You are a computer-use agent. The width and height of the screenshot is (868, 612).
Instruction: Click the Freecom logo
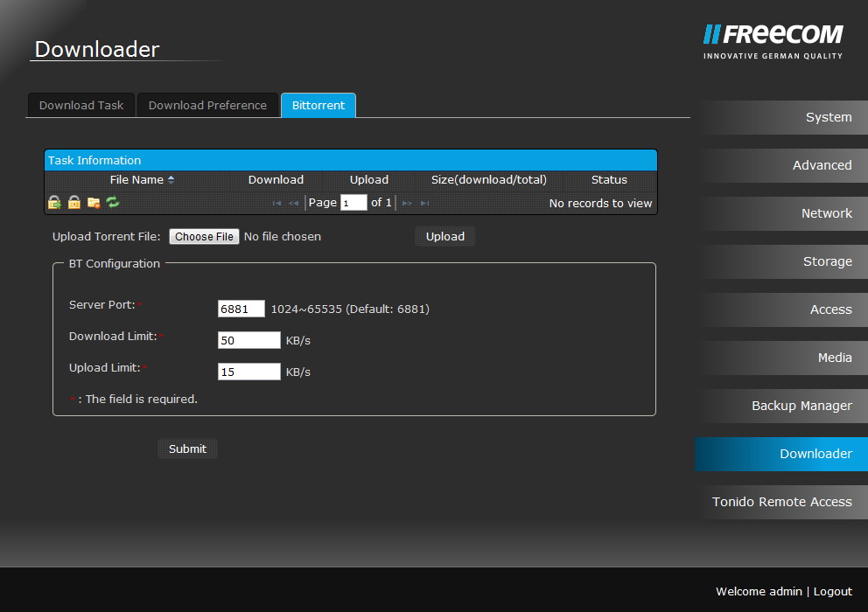[x=773, y=41]
